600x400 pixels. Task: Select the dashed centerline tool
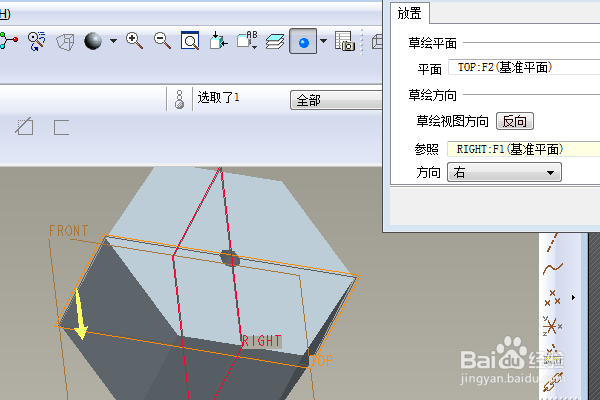tap(553, 242)
